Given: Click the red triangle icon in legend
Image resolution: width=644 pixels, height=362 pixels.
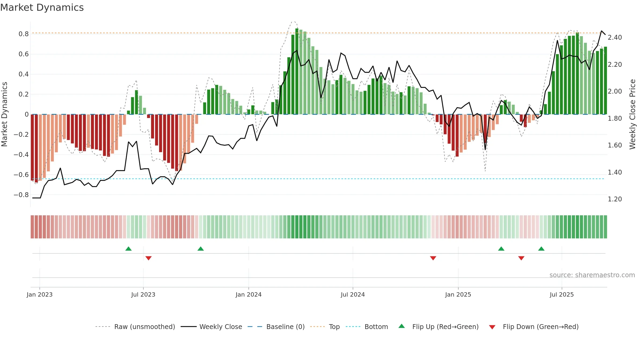Looking at the screenshot, I should click(x=492, y=327).
